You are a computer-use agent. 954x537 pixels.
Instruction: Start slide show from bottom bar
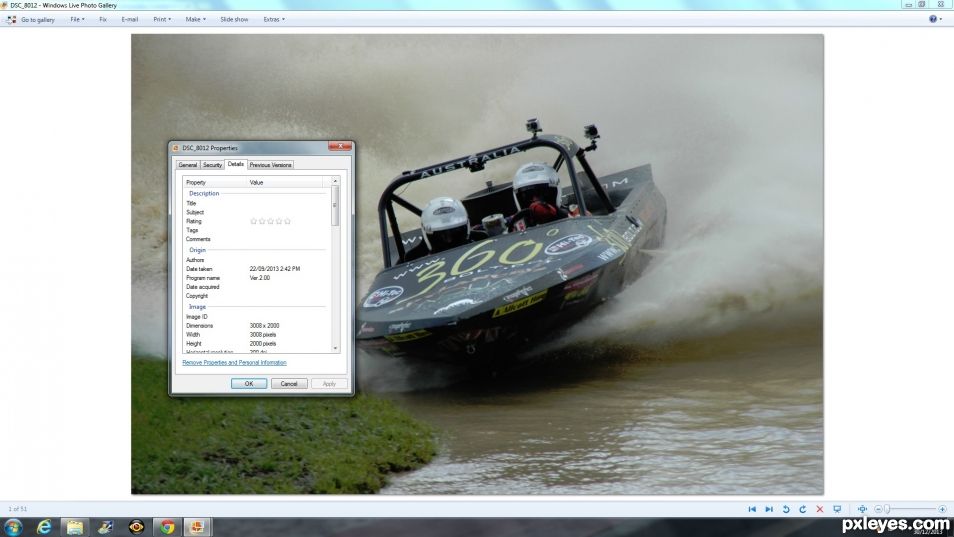click(837, 509)
